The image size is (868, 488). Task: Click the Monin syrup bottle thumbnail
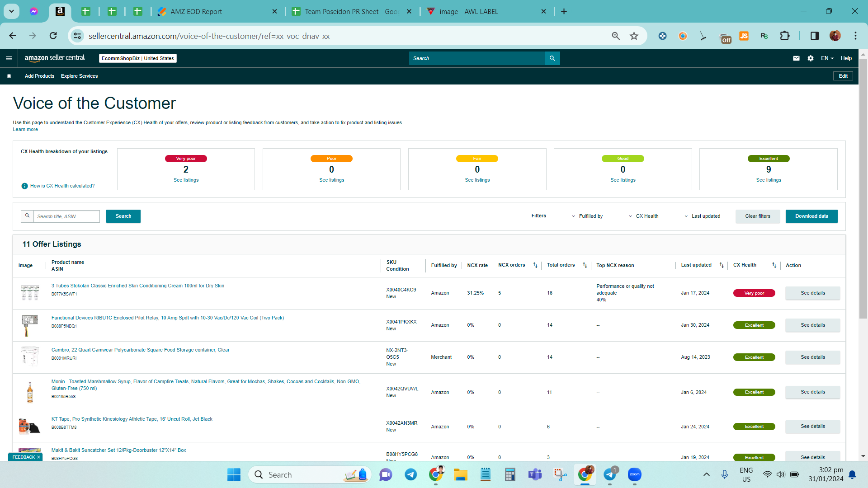pyautogui.click(x=30, y=392)
